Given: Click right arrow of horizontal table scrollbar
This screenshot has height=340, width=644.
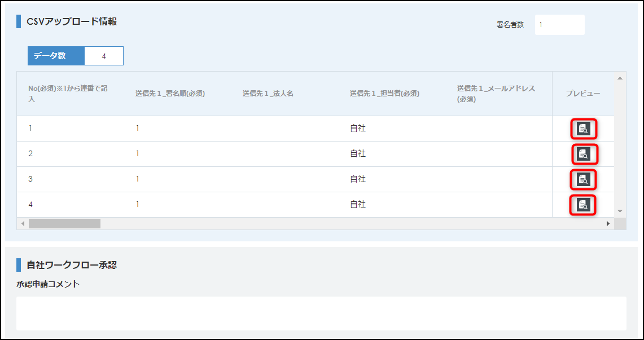Looking at the screenshot, I should pyautogui.click(x=608, y=224).
